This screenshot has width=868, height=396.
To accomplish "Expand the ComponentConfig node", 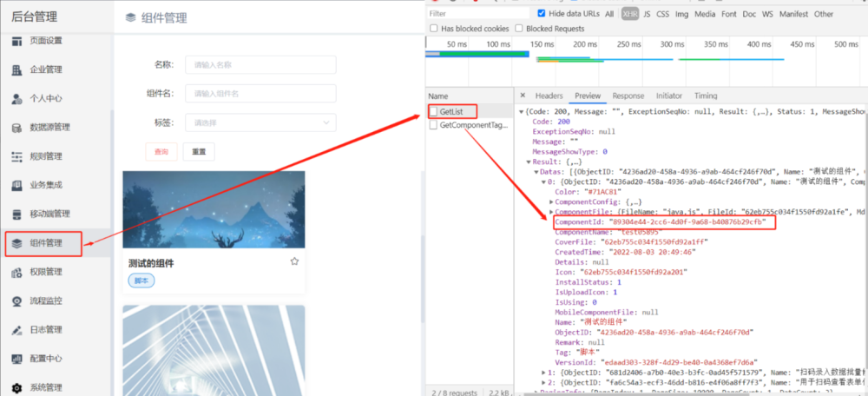I will pos(551,201).
